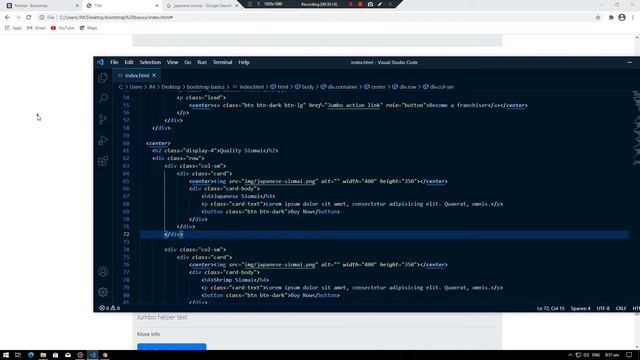Open the Run and Debug view
The height and width of the screenshot is (360, 640).
(103, 140)
